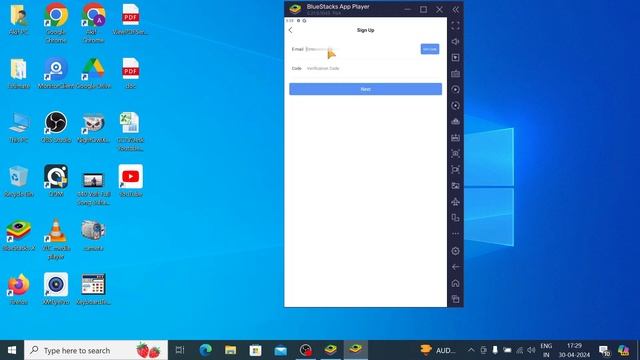640x360 pixels.
Task: Select the OBS Studio desktop icon
Action: coord(56,127)
